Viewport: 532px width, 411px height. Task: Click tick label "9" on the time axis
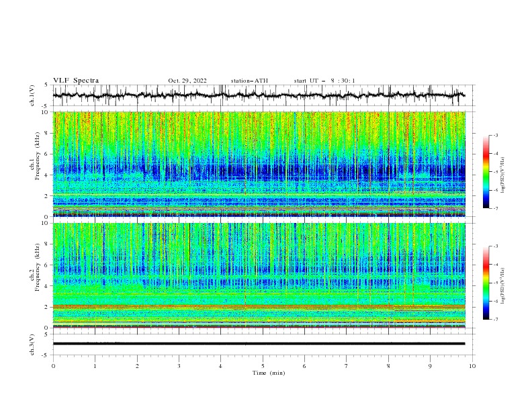(430, 366)
